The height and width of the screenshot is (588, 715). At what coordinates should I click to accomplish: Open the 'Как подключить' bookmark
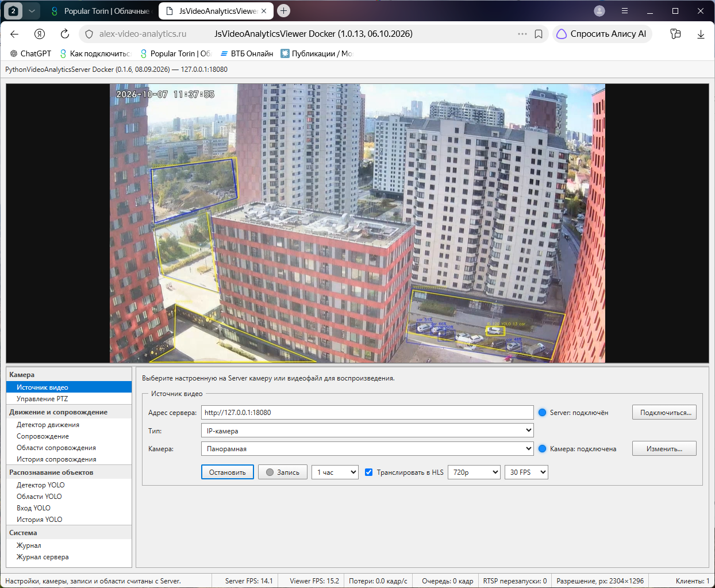(x=95, y=53)
